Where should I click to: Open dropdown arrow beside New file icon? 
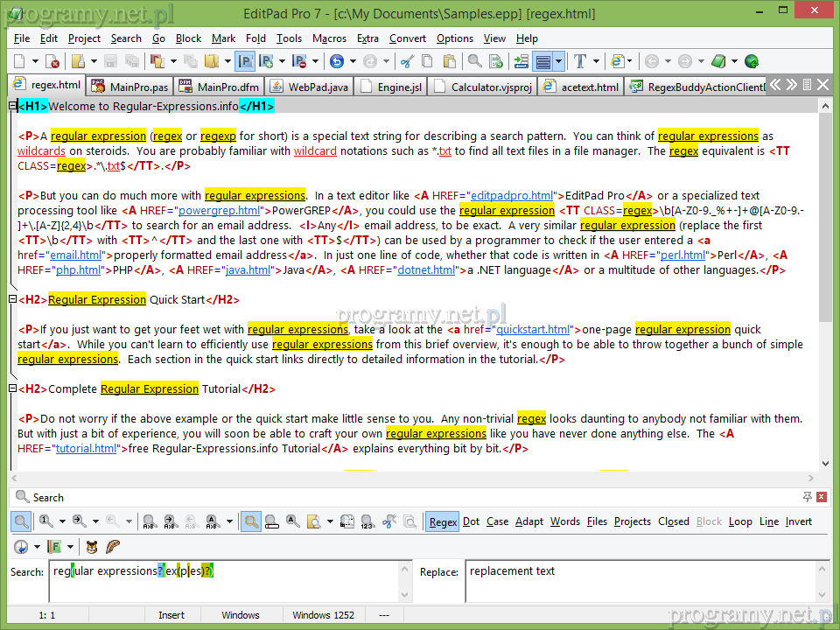click(x=36, y=61)
